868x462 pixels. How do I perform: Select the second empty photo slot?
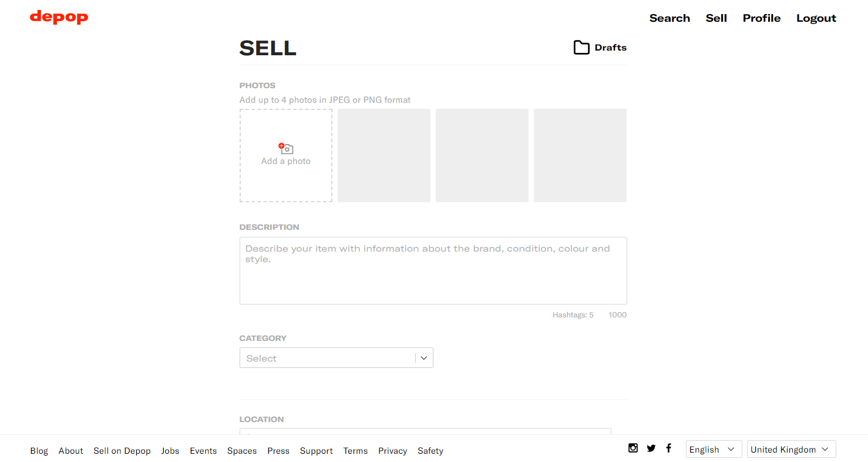click(x=384, y=155)
